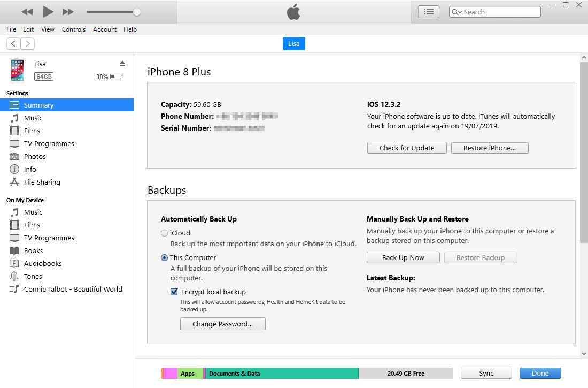Viewport: 588px width, 388px height.
Task: Uncheck Encrypt local backup checkbox
Action: (x=174, y=292)
